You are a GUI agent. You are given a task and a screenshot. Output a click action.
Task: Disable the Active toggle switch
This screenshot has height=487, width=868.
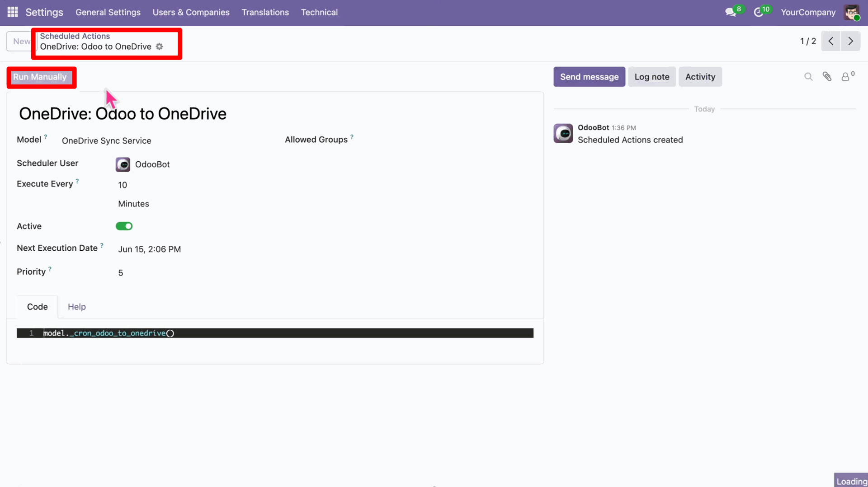124,226
